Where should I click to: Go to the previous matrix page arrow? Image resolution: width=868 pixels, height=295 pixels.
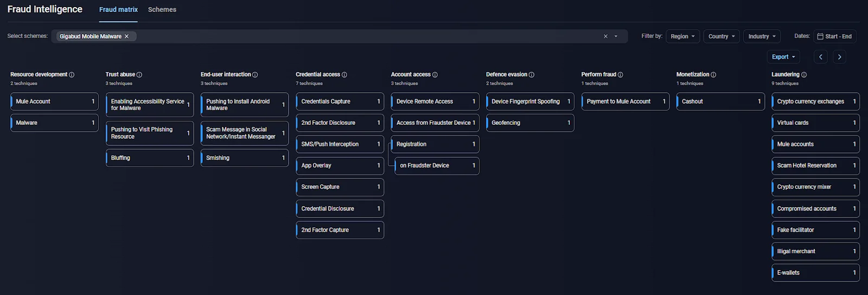(821, 57)
